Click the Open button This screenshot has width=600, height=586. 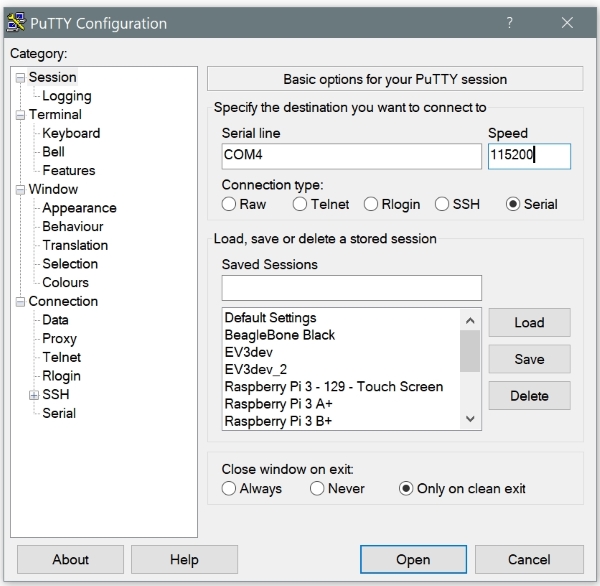413,560
